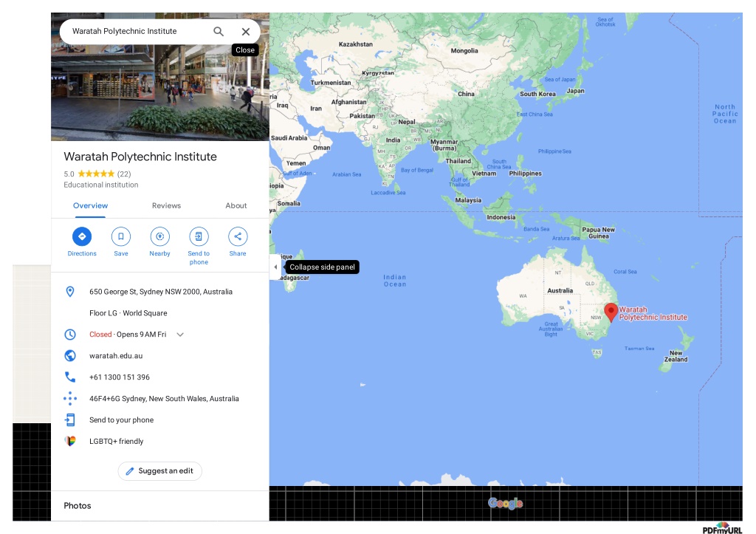This screenshot has height=534, width=756.
Task: Click the Send to phone icon
Action: 199,236
